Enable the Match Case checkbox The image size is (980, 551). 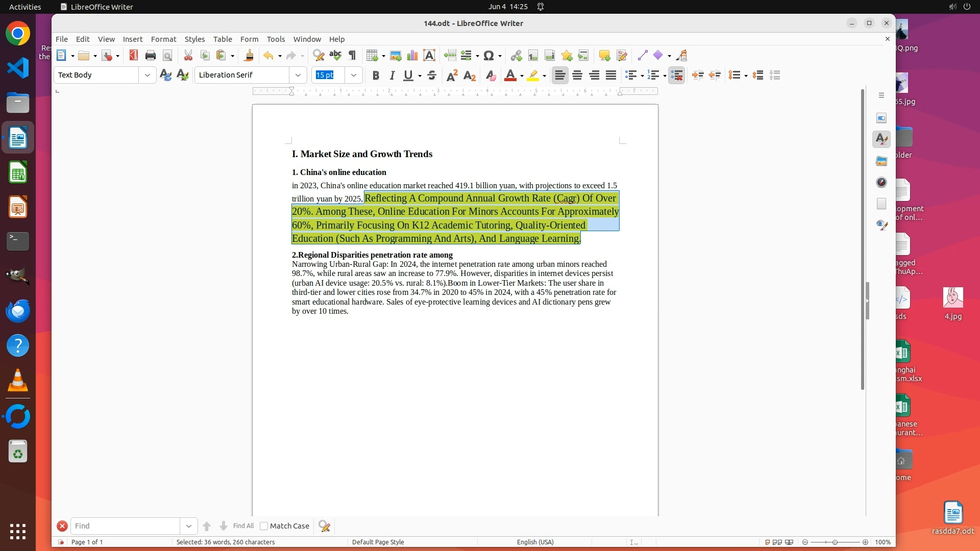264,526
